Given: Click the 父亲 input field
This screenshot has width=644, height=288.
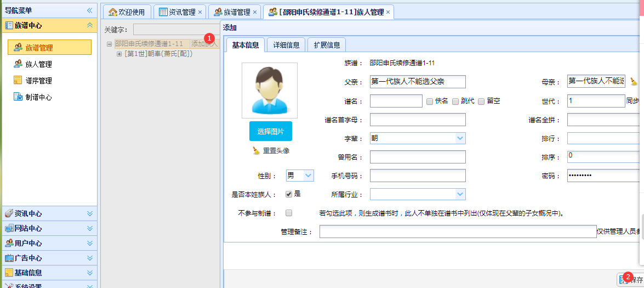Looking at the screenshot, I should [x=418, y=82].
